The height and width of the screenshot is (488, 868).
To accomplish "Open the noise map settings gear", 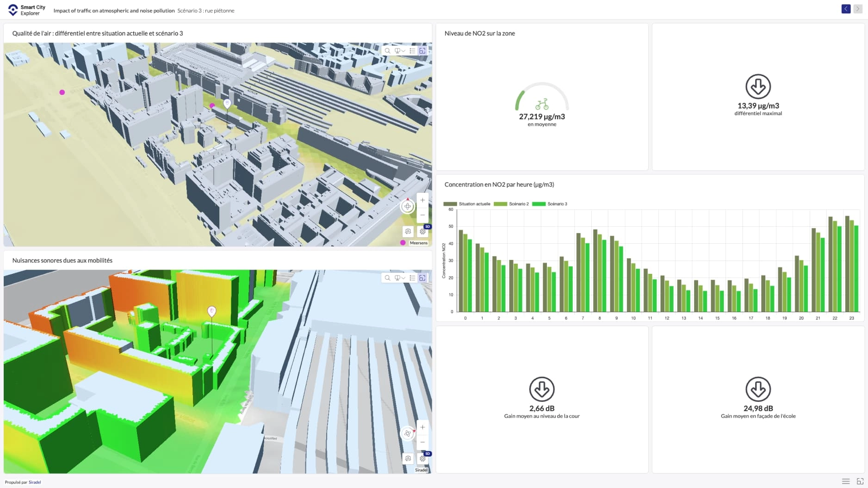I will pyautogui.click(x=422, y=458).
